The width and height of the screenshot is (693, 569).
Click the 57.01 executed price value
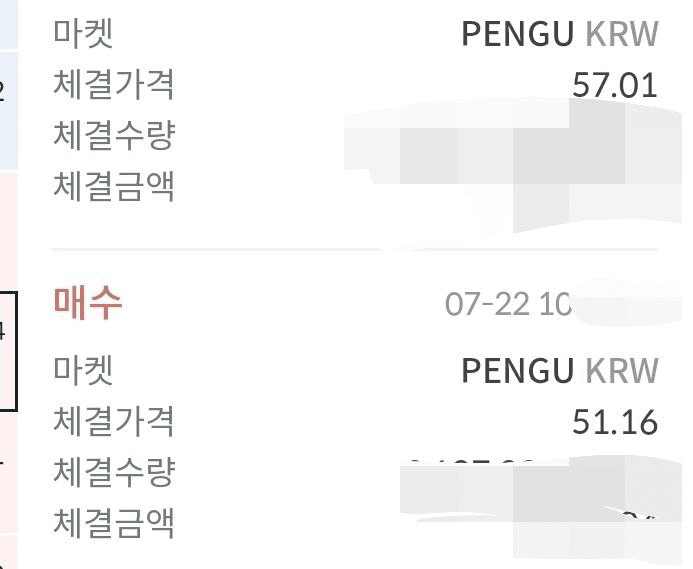coord(615,85)
